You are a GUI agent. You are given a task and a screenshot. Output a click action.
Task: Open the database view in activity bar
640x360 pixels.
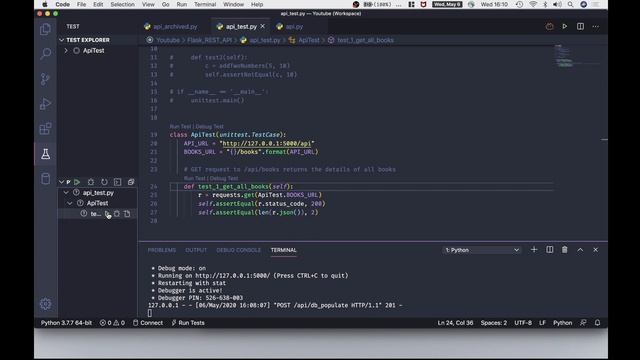pos(45,178)
